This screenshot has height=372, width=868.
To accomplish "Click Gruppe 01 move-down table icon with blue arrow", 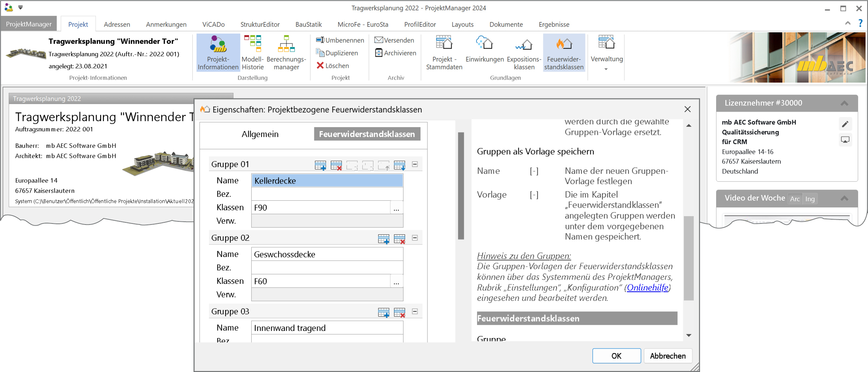I will [399, 165].
